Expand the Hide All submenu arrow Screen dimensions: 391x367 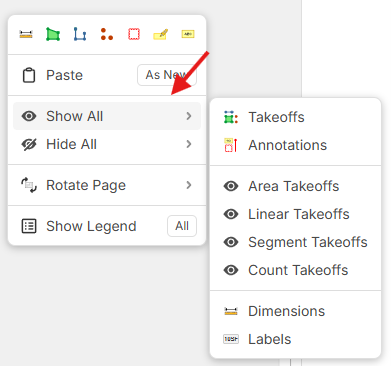[x=189, y=144]
